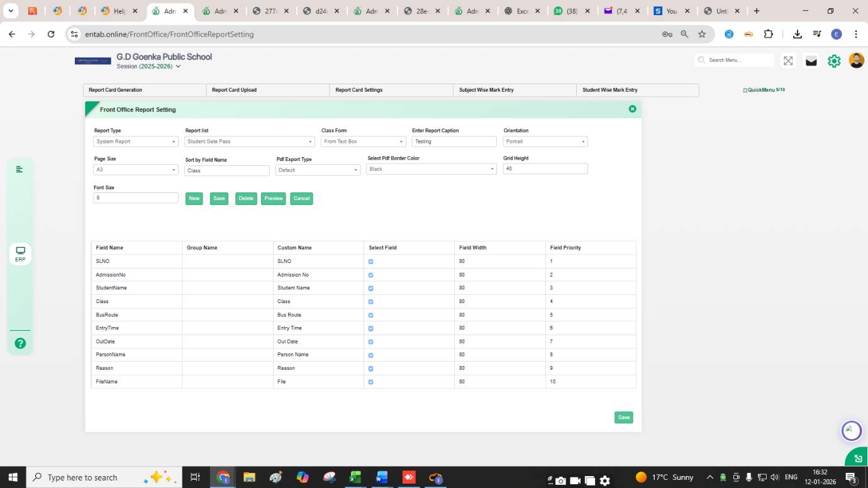The width and height of the screenshot is (868, 488).
Task: Click the fullscreen expand icon
Action: click(788, 61)
